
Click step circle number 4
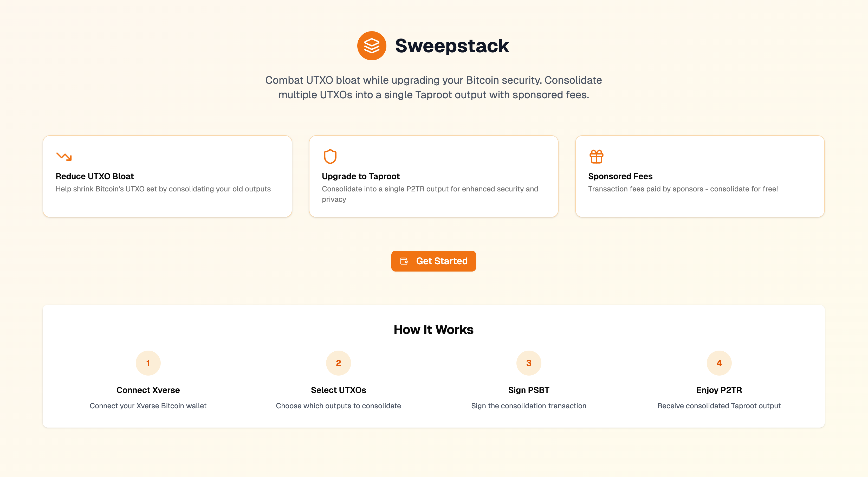[x=719, y=363]
